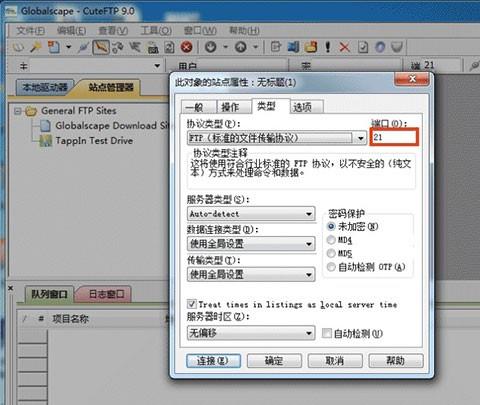Switch to the 操作 dialog tab
The image size is (480, 405).
pyautogui.click(x=234, y=107)
